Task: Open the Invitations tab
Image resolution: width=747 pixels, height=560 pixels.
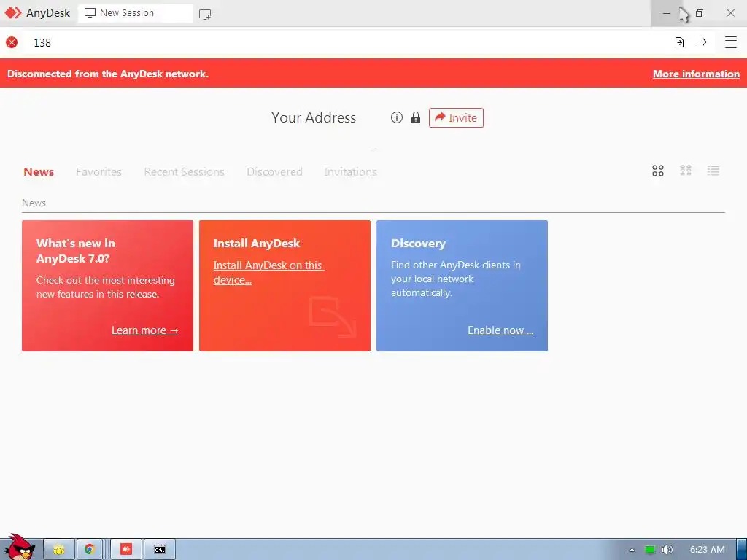Action: [351, 172]
